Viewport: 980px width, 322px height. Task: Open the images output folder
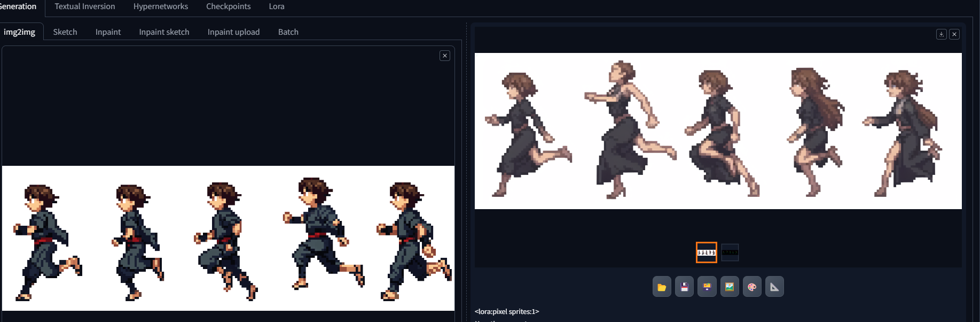point(662,287)
